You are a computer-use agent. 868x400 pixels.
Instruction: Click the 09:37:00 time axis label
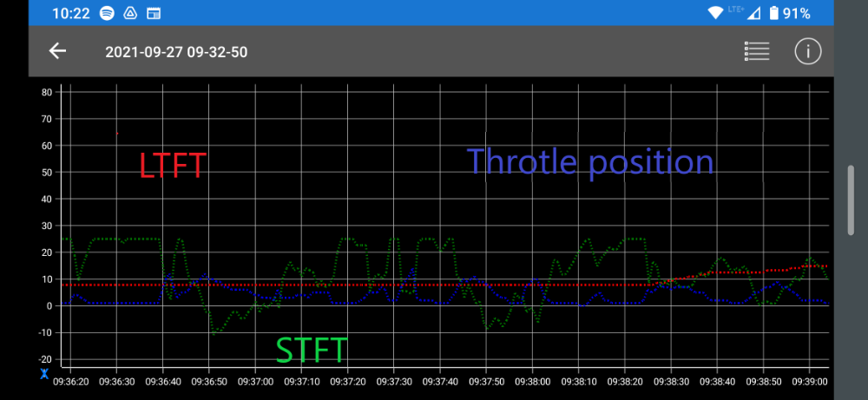[255, 380]
